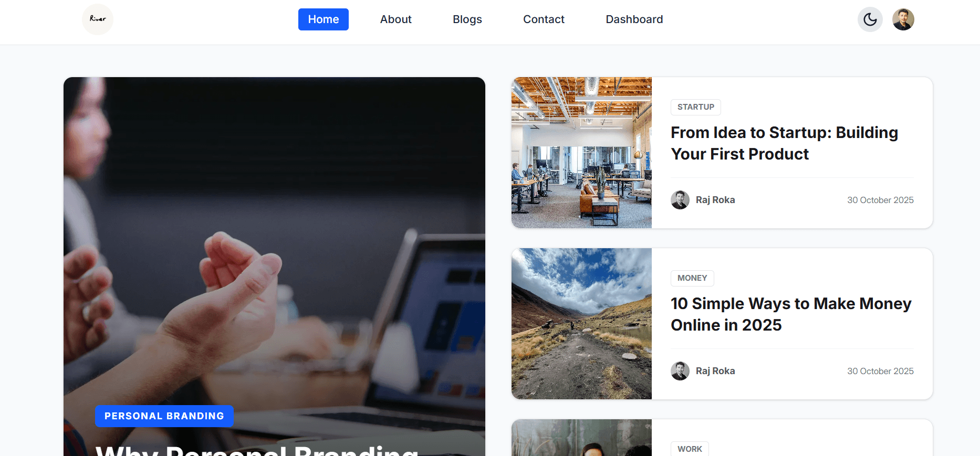Click the date on the startup post
The image size is (980, 456).
click(880, 200)
